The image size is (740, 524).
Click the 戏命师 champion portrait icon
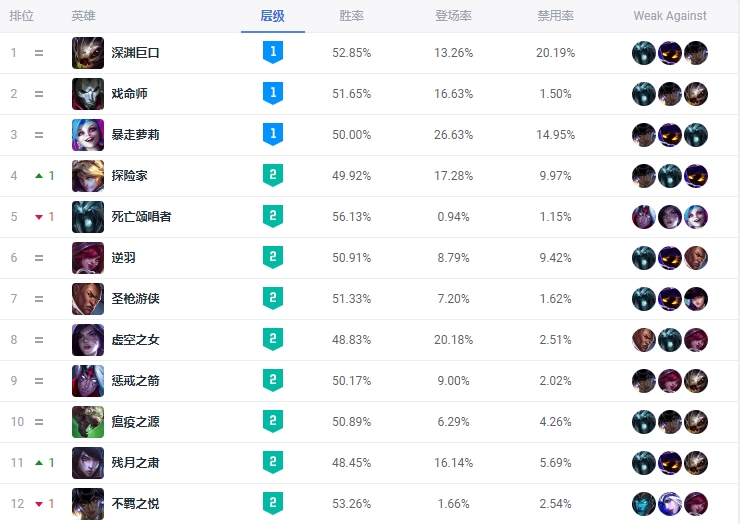tap(88, 94)
